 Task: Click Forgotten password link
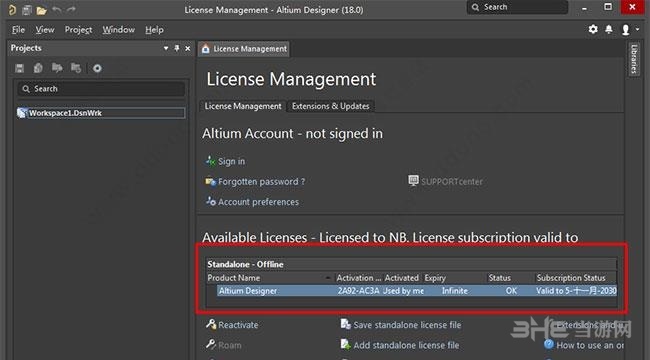pos(262,182)
